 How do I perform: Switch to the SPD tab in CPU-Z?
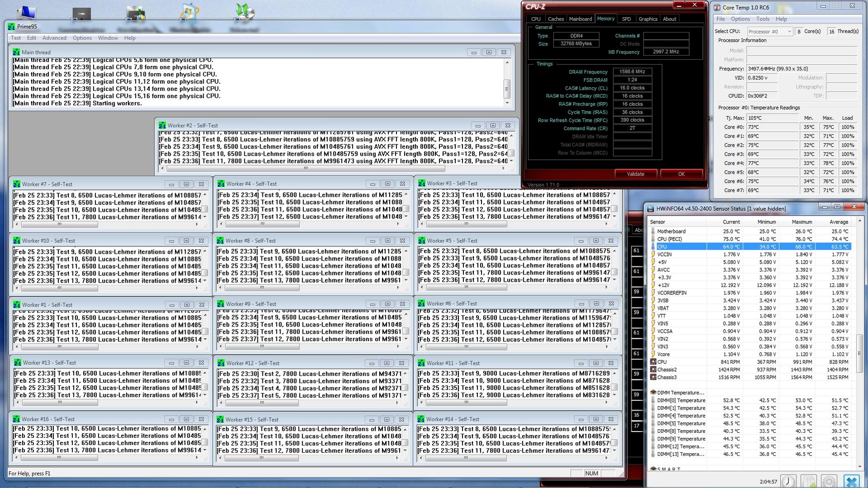click(x=626, y=19)
